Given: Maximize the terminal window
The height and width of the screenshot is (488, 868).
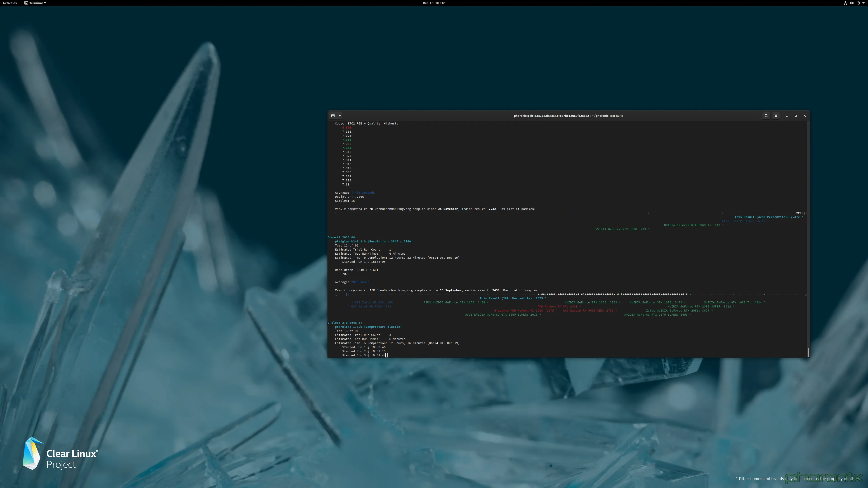Looking at the screenshot, I should point(795,115).
